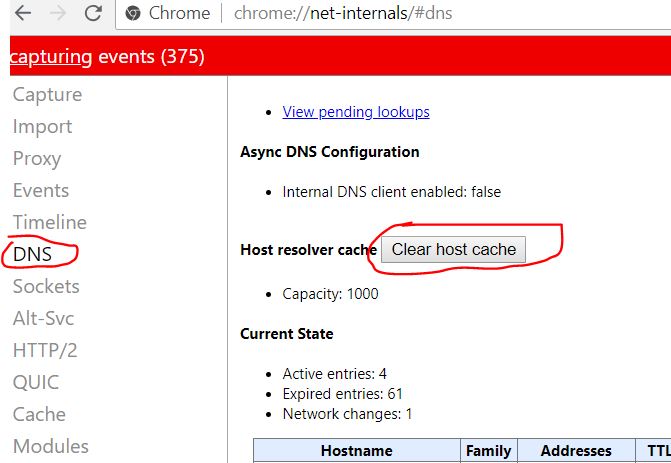The width and height of the screenshot is (671, 463).
Task: Open the Events tab
Action: 41,190
